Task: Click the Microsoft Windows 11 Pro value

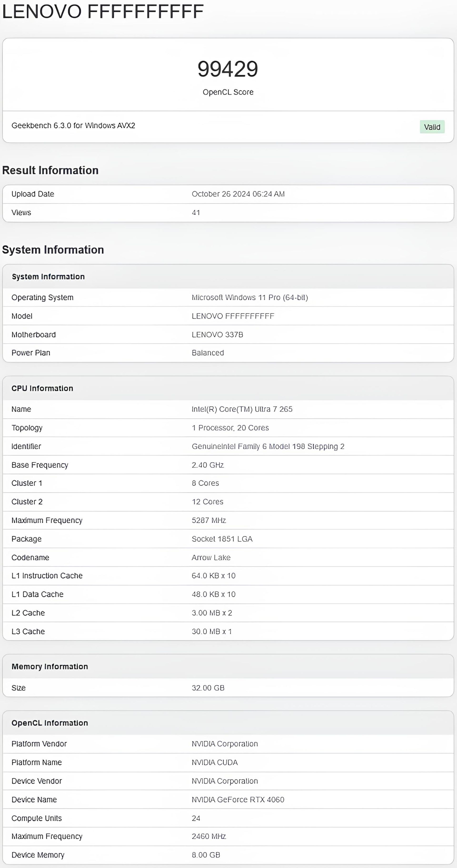Action: 250,298
